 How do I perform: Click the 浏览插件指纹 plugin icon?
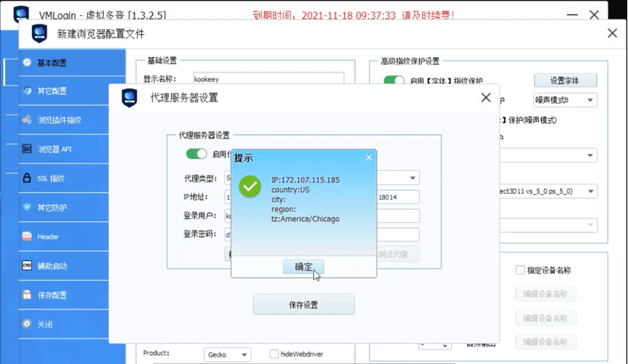point(27,120)
